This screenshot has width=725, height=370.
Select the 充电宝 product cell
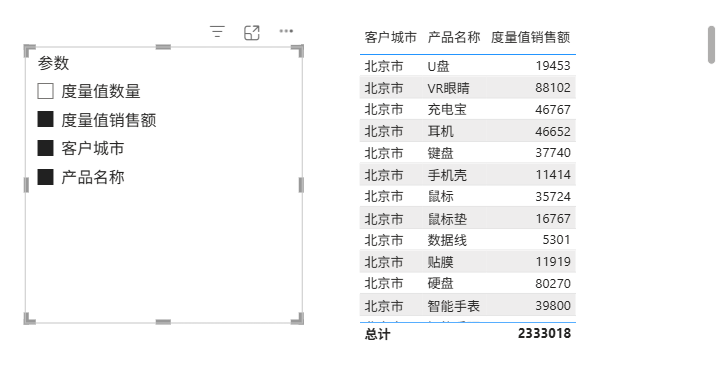tap(447, 110)
